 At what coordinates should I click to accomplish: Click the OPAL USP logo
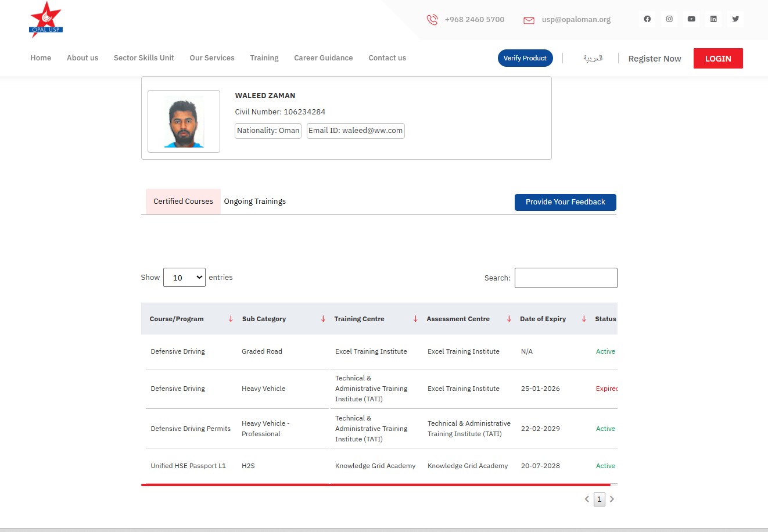coord(46,20)
